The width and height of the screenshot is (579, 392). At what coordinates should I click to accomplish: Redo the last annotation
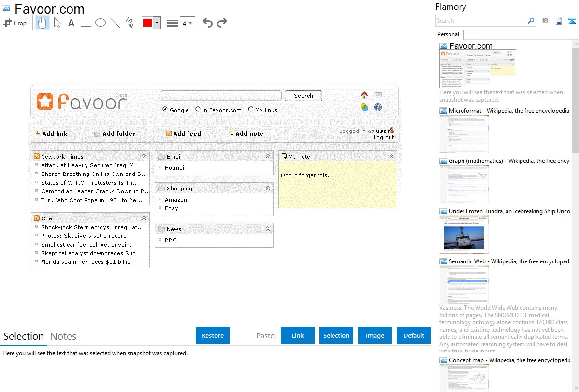pyautogui.click(x=222, y=23)
